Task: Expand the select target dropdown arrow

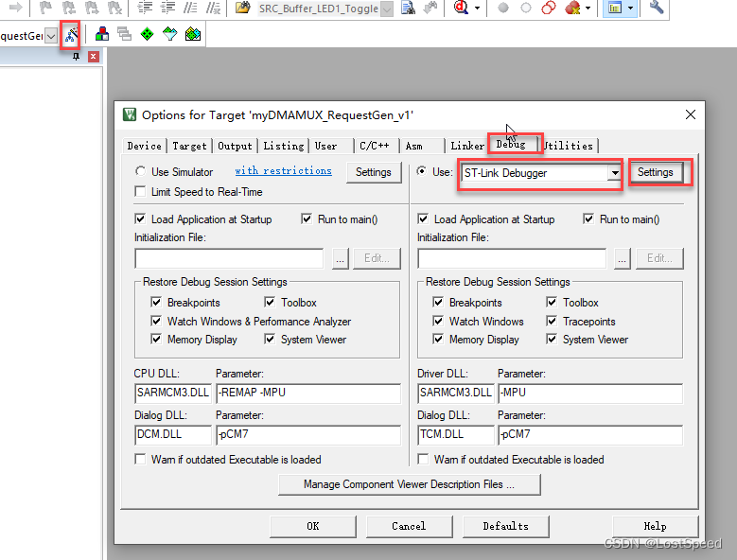Action: click(x=51, y=36)
